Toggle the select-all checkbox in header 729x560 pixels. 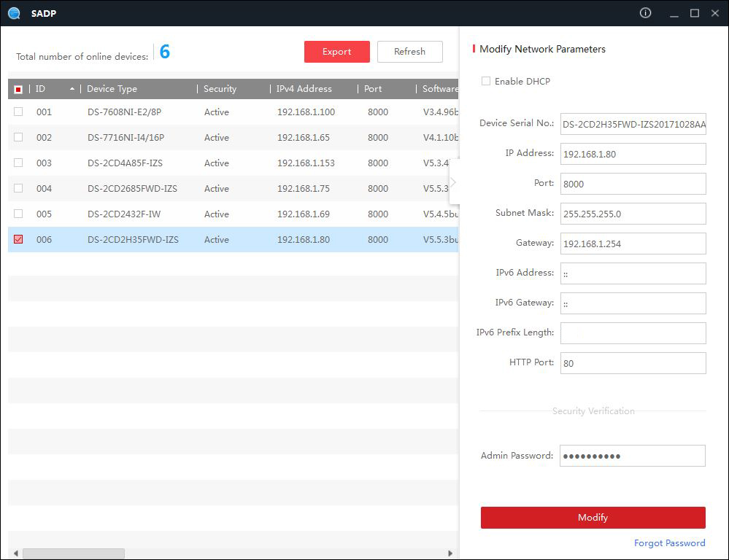tap(18, 89)
